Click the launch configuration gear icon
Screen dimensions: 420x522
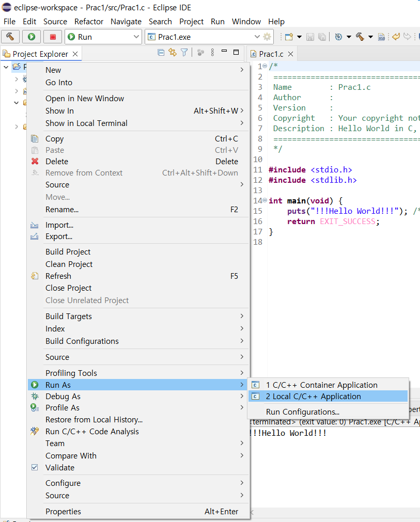[267, 37]
